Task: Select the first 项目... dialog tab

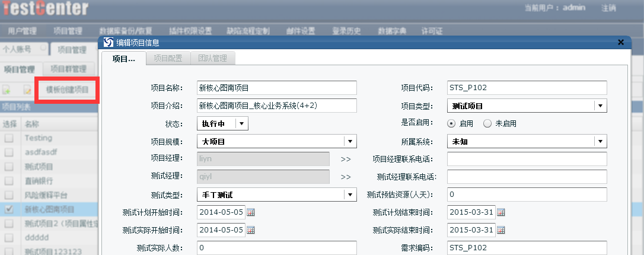Action: [x=123, y=58]
